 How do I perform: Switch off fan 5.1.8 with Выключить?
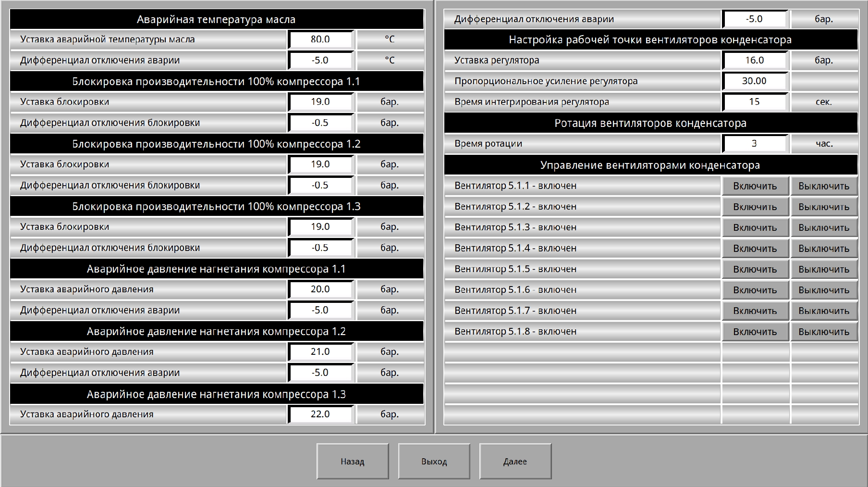[823, 332]
